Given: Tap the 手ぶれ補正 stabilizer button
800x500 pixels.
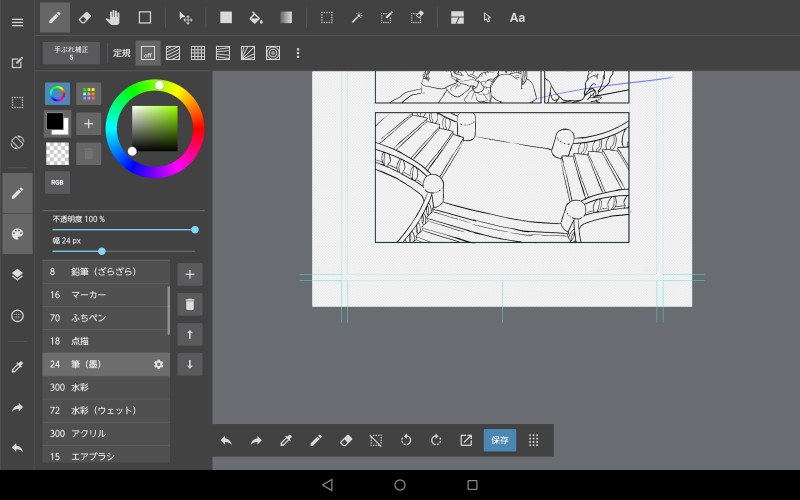Looking at the screenshot, I should pos(71,53).
